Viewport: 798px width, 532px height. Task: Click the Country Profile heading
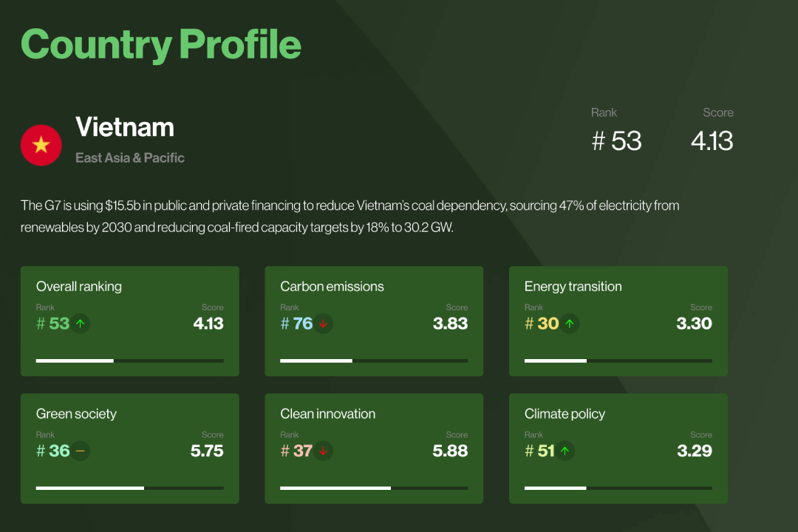(161, 45)
